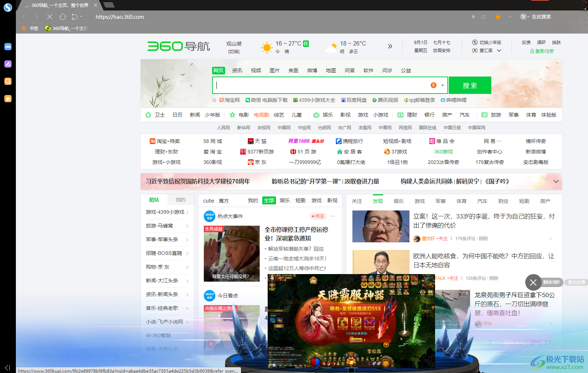
Task: Click the 360导航 logo
Action: 179,46
